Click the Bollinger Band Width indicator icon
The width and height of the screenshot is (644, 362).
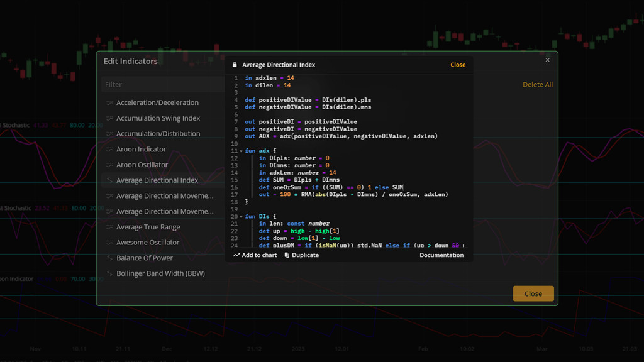point(109,273)
